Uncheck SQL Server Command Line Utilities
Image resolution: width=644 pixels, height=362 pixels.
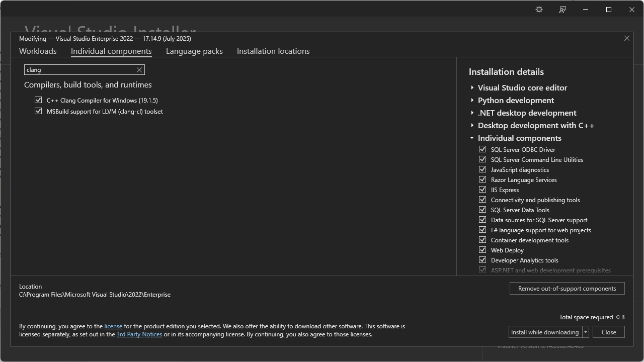click(x=482, y=159)
